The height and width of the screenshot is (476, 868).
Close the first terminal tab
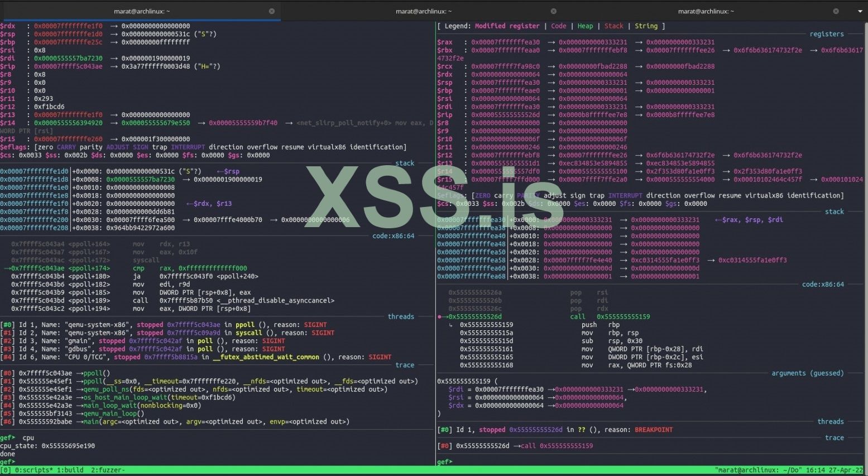(272, 11)
